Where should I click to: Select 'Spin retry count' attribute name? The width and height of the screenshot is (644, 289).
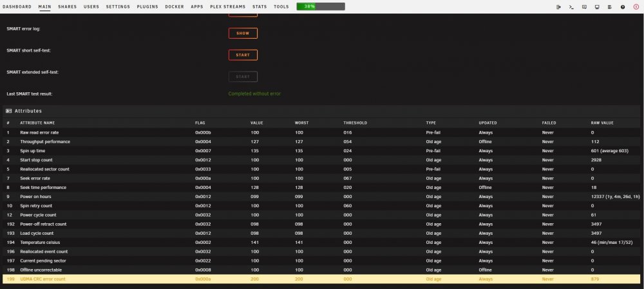pos(36,206)
